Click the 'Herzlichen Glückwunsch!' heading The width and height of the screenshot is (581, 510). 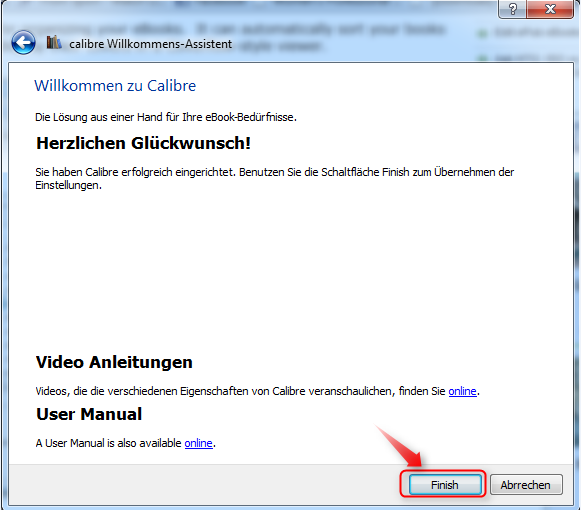[x=143, y=143]
